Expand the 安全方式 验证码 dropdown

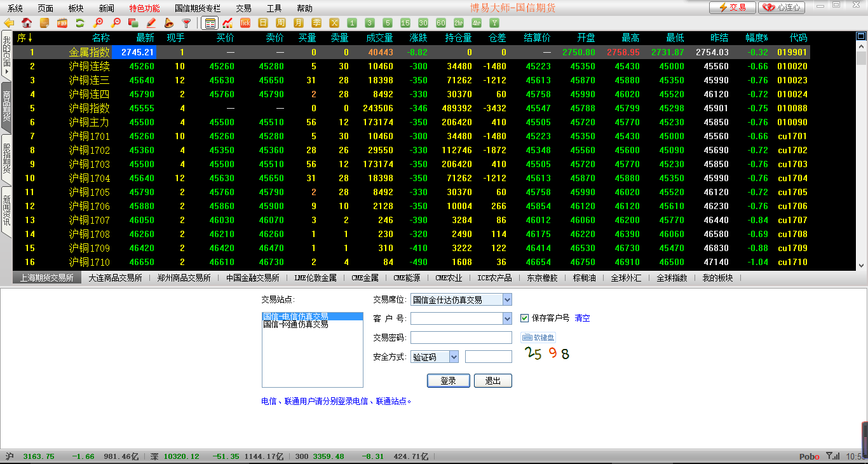454,357
